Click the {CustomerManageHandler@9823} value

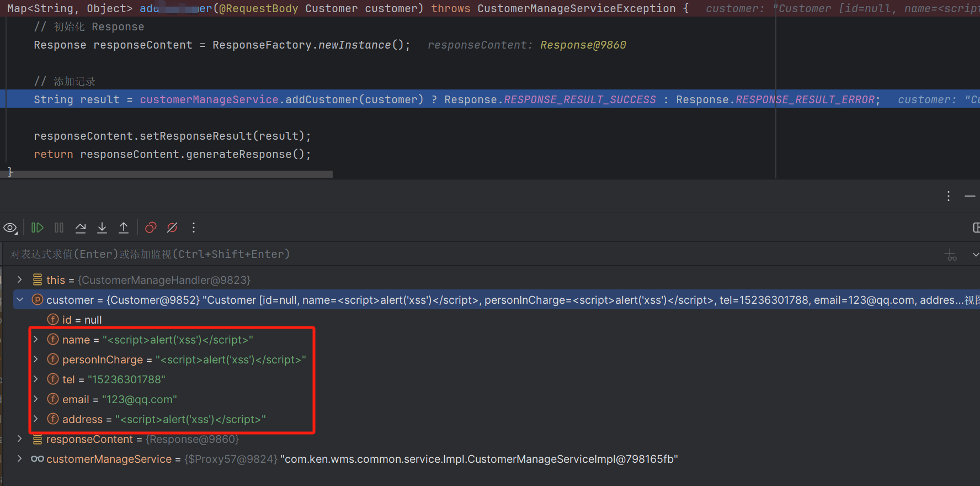[164, 280]
